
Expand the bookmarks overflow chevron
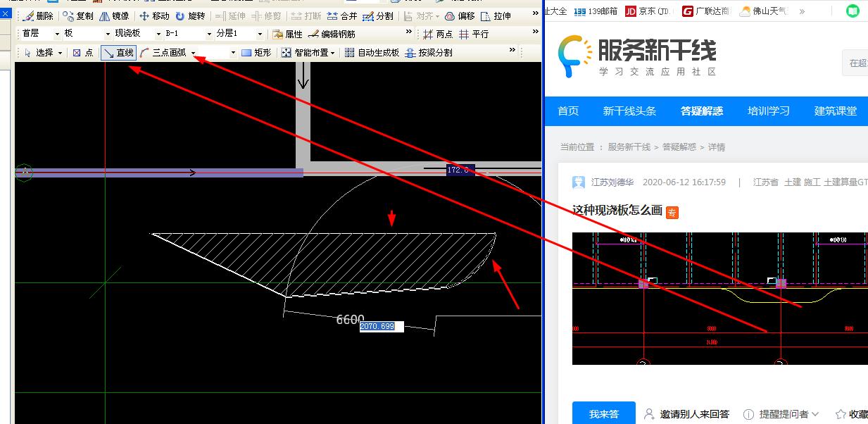(802, 11)
